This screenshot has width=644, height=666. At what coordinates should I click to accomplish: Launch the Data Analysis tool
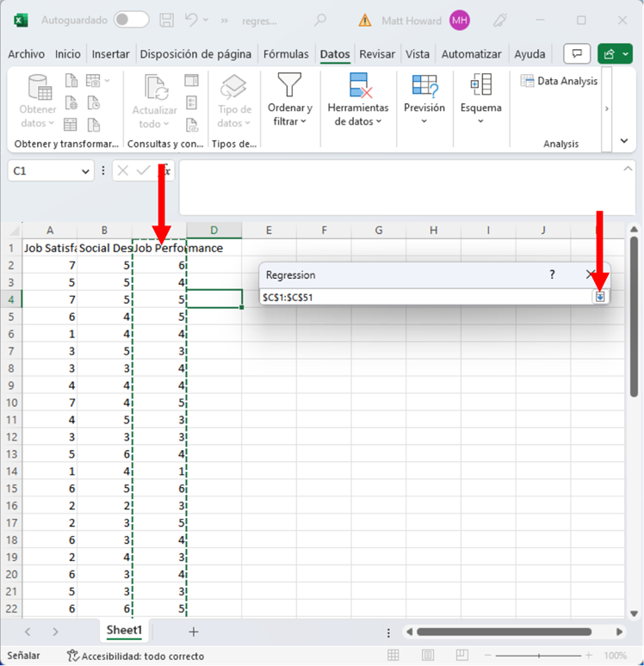tap(559, 81)
